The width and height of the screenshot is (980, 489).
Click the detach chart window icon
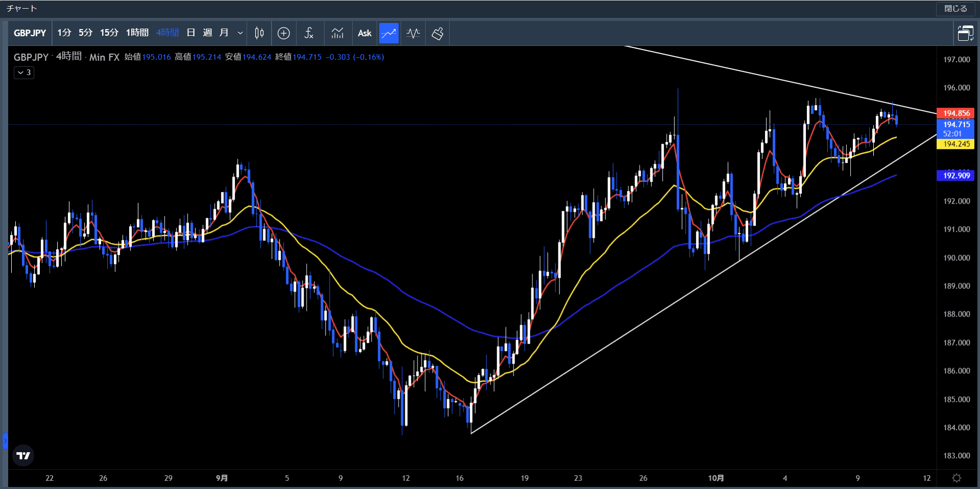click(965, 33)
